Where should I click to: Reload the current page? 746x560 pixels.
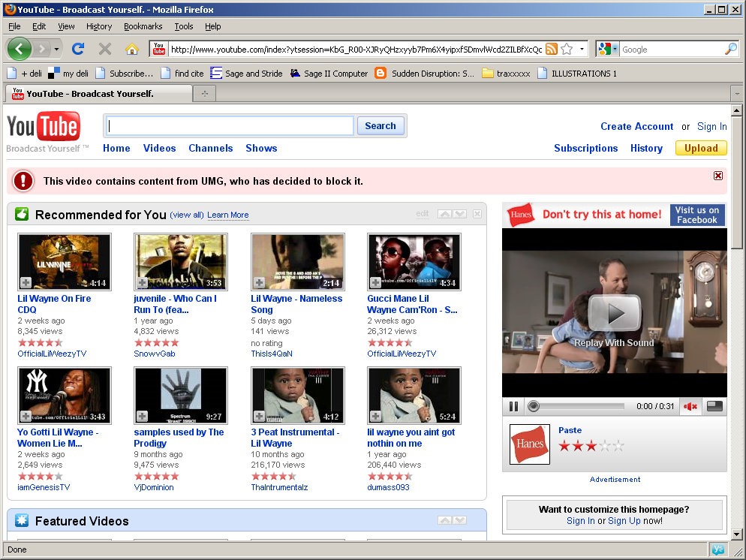pyautogui.click(x=78, y=49)
